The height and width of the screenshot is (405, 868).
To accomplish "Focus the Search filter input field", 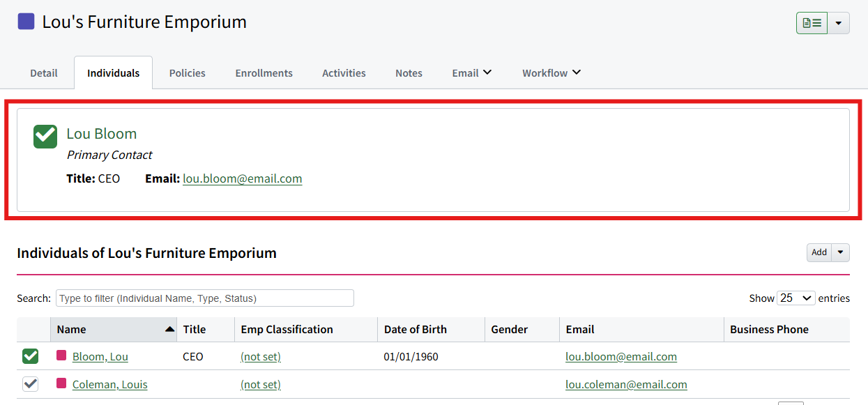I will pos(205,298).
